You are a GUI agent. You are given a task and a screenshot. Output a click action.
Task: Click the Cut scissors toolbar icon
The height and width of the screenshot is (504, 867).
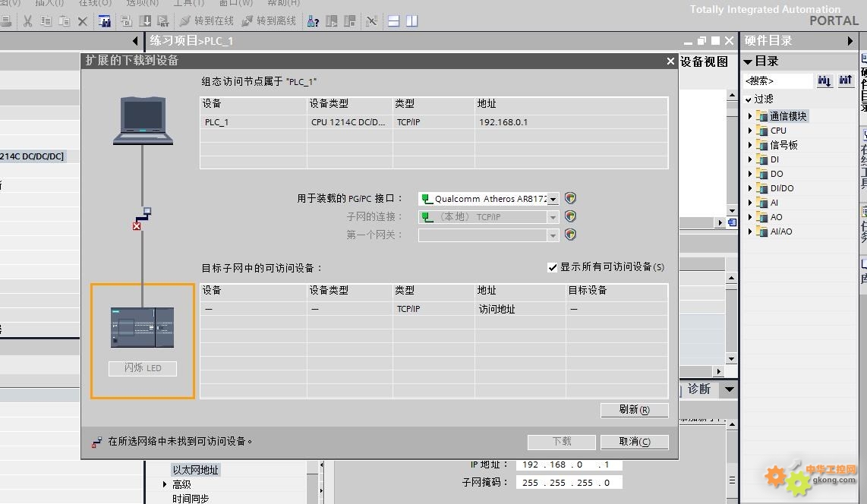pyautogui.click(x=27, y=21)
